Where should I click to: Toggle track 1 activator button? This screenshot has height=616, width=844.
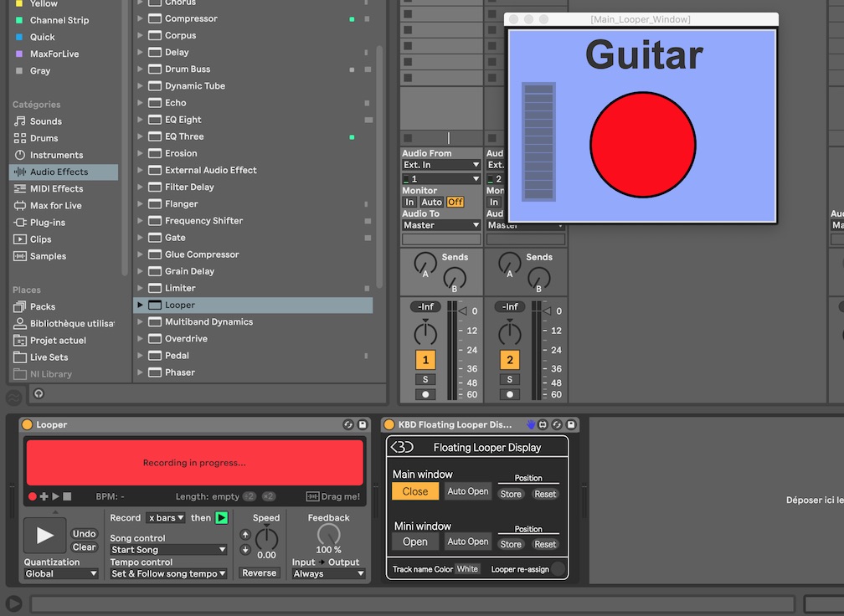coord(425,361)
